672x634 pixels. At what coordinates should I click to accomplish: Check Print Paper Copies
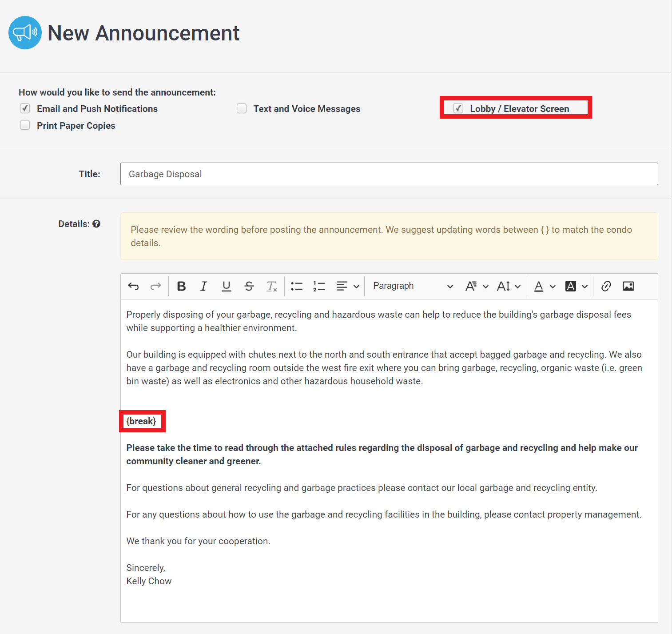point(25,125)
